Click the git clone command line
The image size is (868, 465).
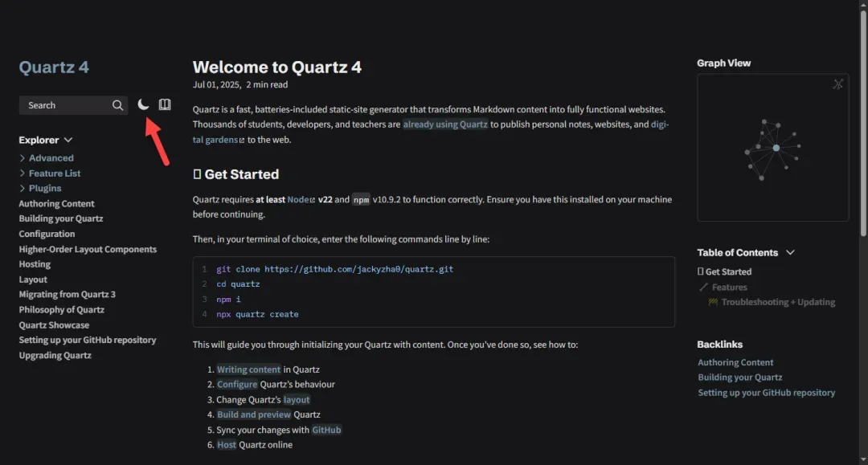[334, 269]
